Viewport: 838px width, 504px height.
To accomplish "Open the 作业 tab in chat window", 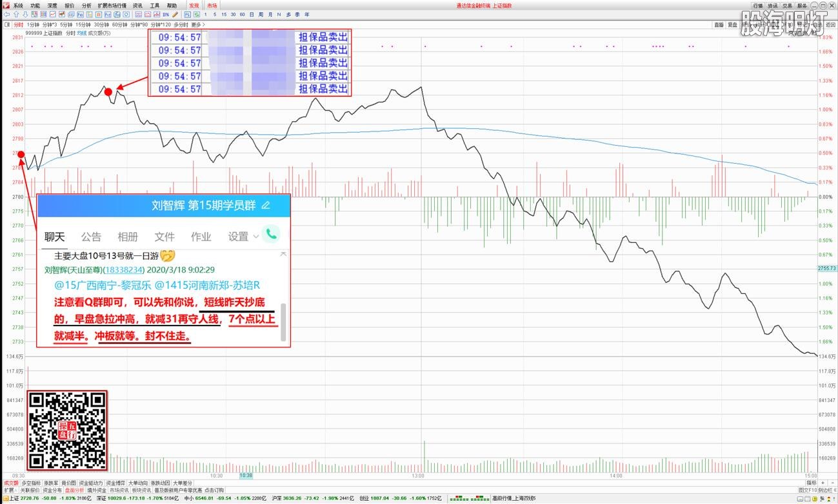I will 201,237.
